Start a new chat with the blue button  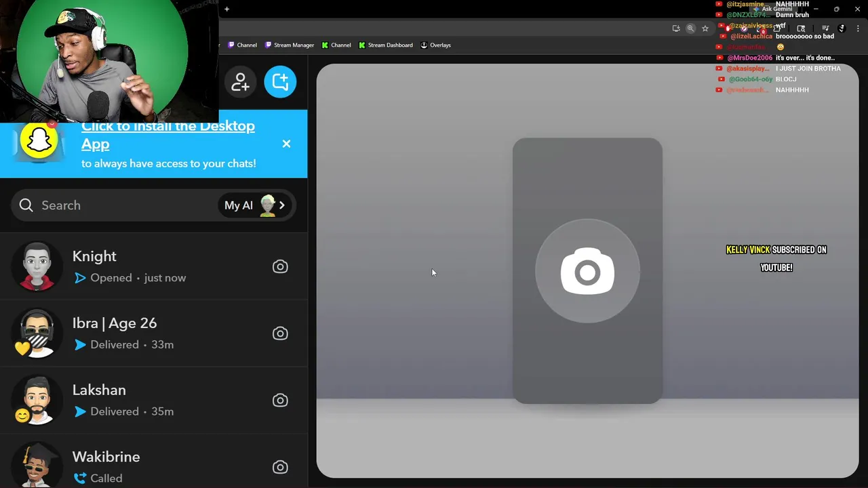pos(280,82)
